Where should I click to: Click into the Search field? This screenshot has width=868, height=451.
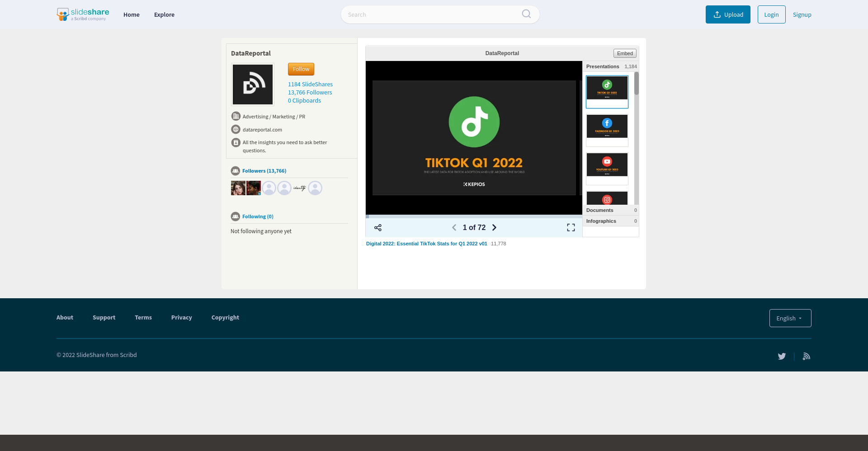coord(440,14)
